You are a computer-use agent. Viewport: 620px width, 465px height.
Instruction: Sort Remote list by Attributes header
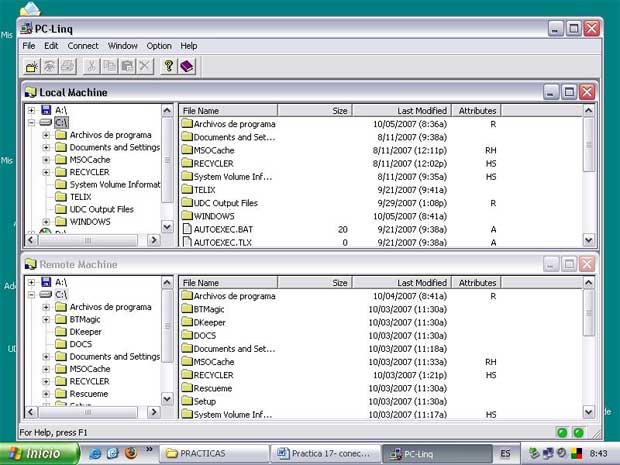tap(476, 283)
